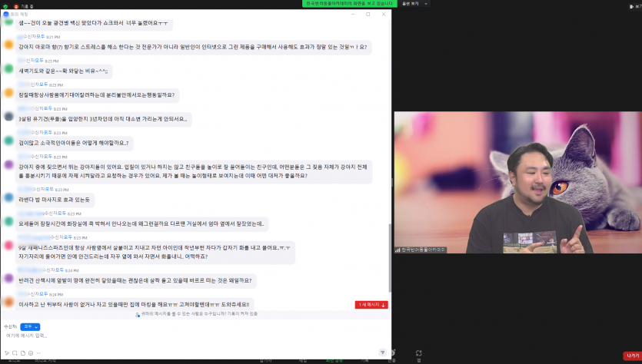
Task: Select message starting 3살된 유기견(푸들)
Action: coord(103,119)
